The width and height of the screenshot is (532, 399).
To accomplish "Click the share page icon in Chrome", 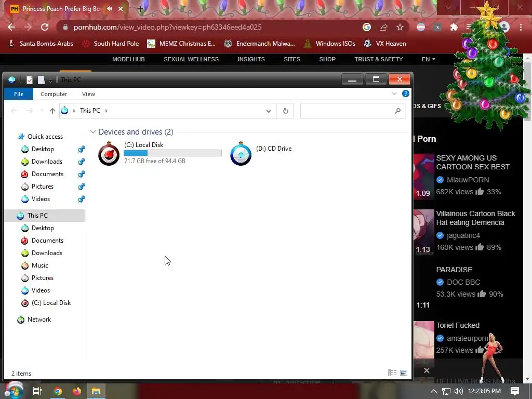I will pyautogui.click(x=383, y=27).
